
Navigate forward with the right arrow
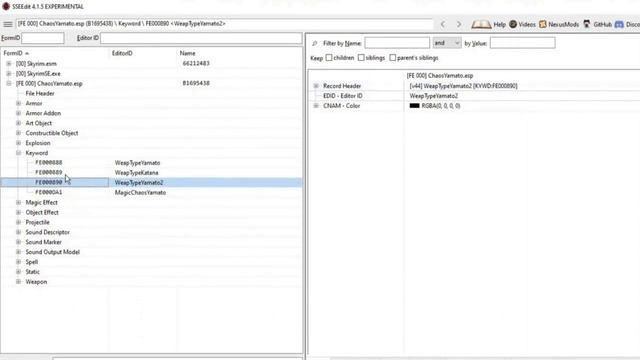tap(459, 24)
